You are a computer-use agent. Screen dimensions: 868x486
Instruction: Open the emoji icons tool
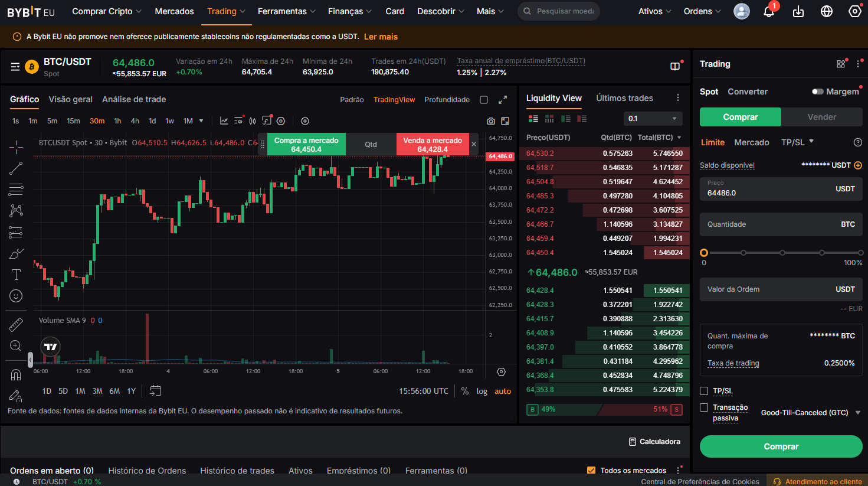pos(16,296)
